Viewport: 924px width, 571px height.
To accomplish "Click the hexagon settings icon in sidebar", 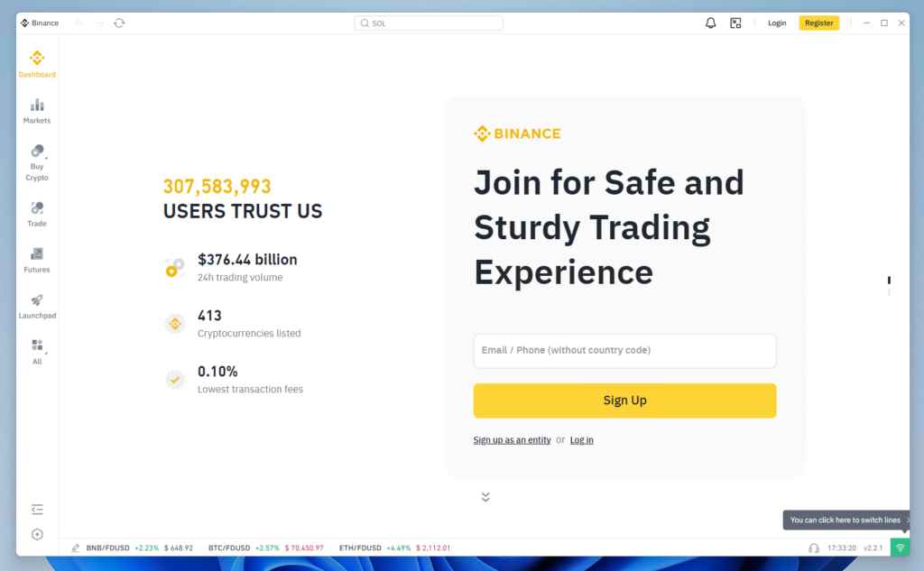I will tap(37, 534).
